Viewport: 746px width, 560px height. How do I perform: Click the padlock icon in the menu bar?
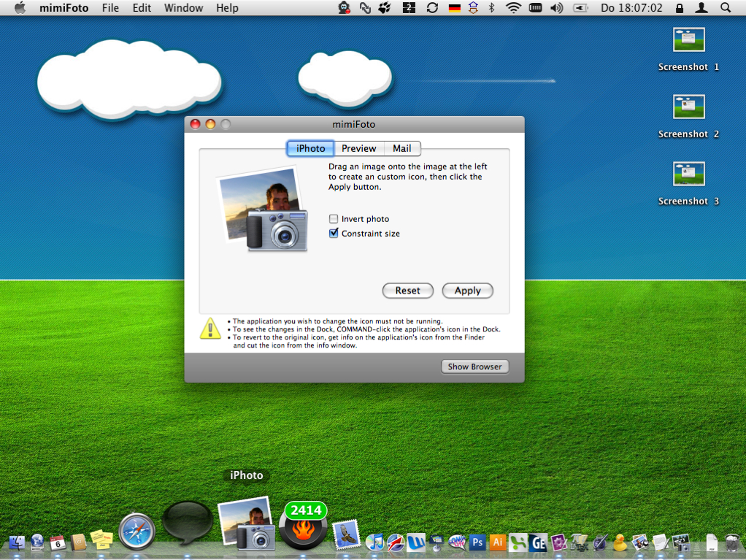[x=680, y=8]
